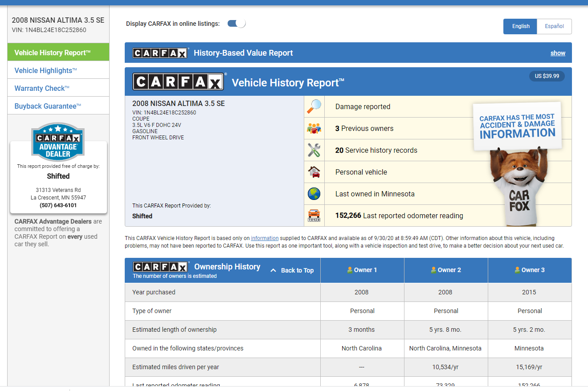Click North Carolina, Minnesota cell
The image size is (588, 391).
(445, 349)
